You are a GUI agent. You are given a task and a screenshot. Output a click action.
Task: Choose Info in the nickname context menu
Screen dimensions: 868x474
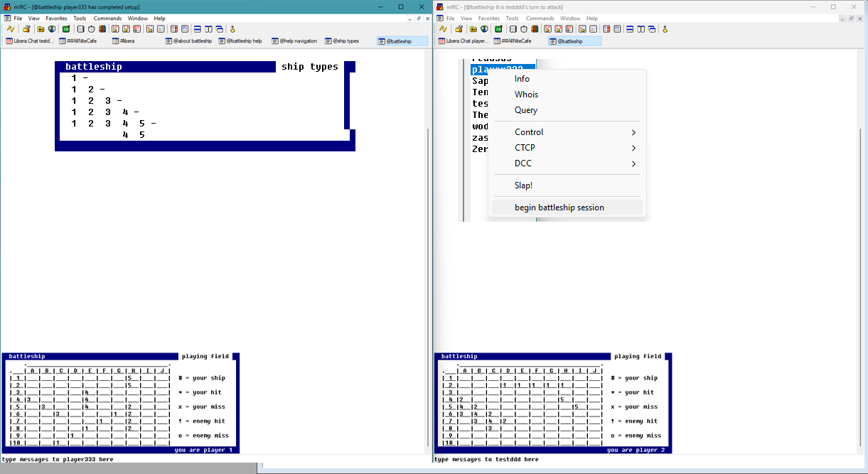(567, 79)
